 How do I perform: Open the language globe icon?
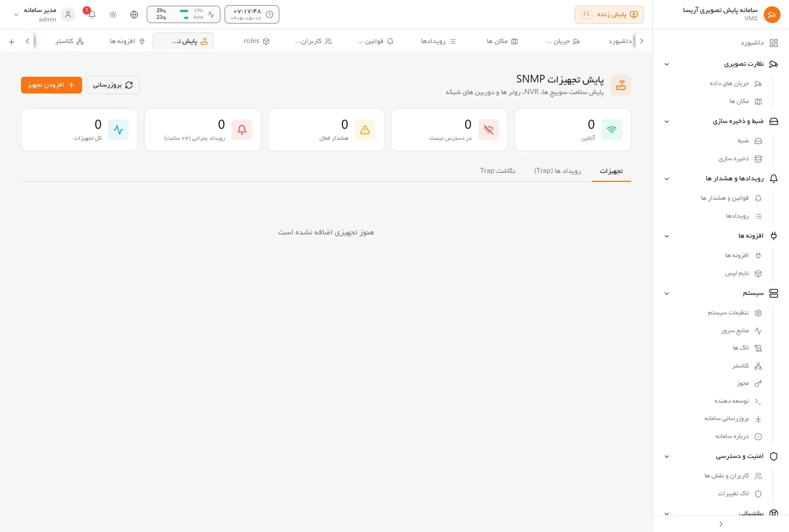[134, 14]
